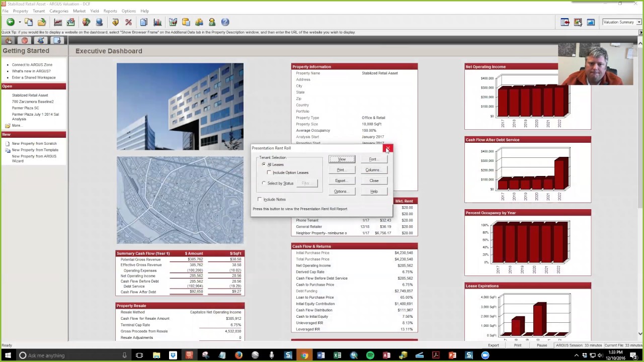Open the Property menu
Screen dimensions: 644x362
(21, 11)
